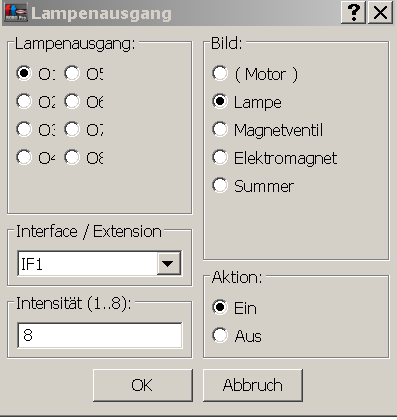The width and height of the screenshot is (397, 420).
Task: Click the Intensität input field
Action: click(100, 335)
